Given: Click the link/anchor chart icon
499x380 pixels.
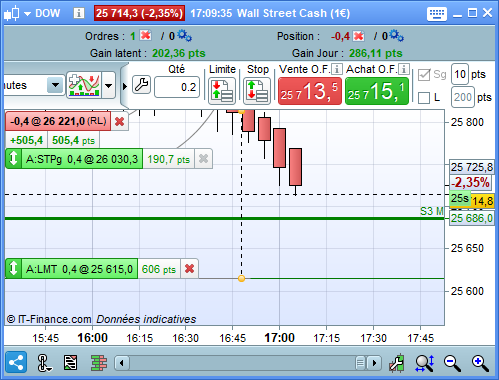Looking at the screenshot, I should point(44,363).
